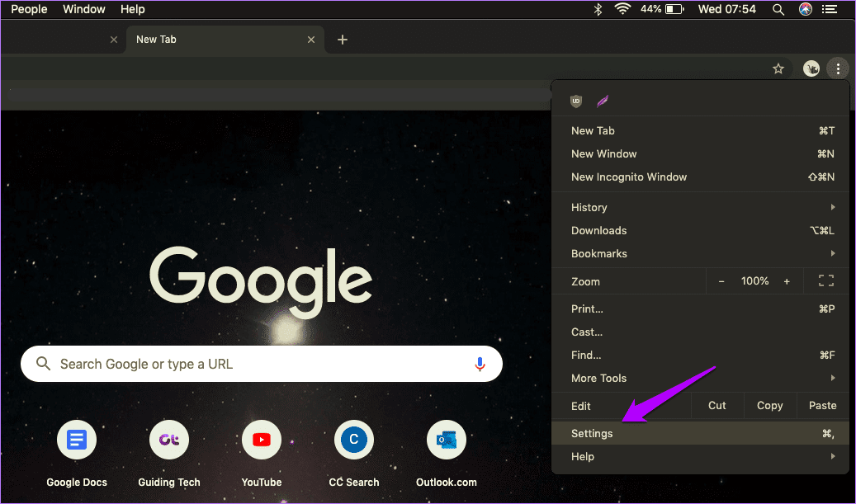Choose Find… from the menu
Viewport: 856px width, 504px height.
click(x=701, y=355)
